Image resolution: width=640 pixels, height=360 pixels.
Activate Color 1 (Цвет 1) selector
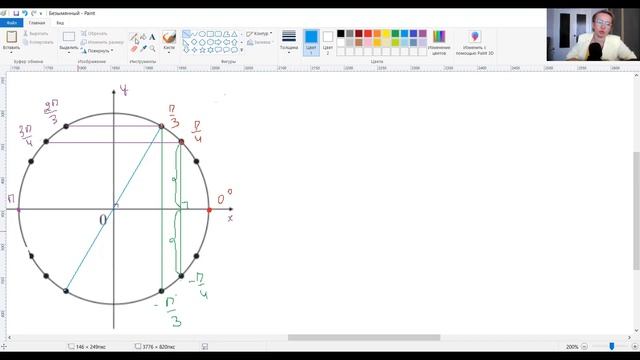[311, 42]
